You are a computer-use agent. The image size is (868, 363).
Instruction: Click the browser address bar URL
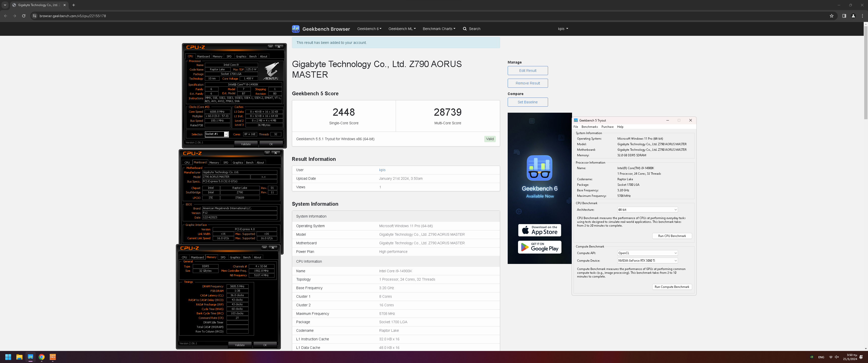(x=72, y=16)
